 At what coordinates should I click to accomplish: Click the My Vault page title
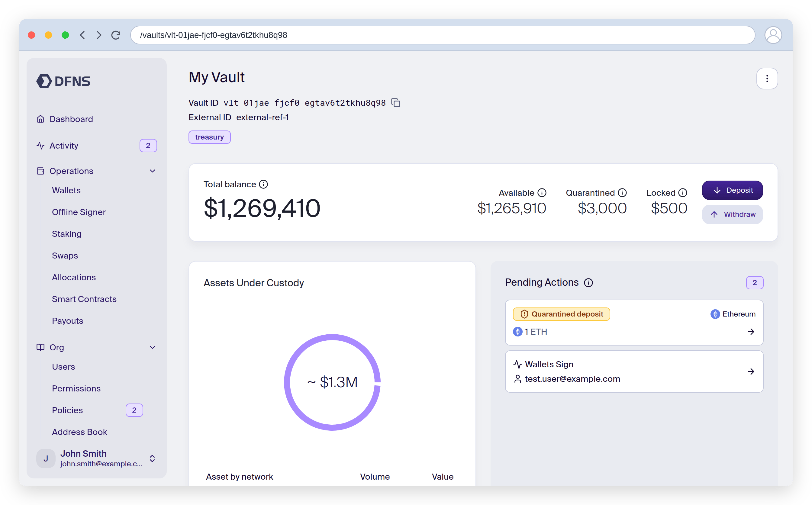(x=217, y=78)
